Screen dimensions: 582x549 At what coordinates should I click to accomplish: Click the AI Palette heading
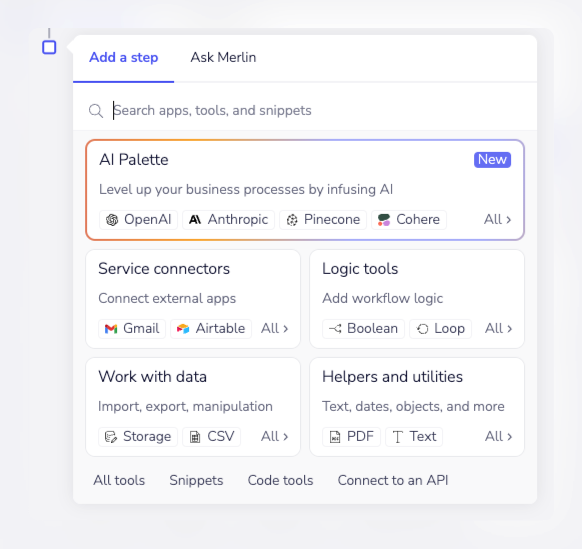(134, 160)
